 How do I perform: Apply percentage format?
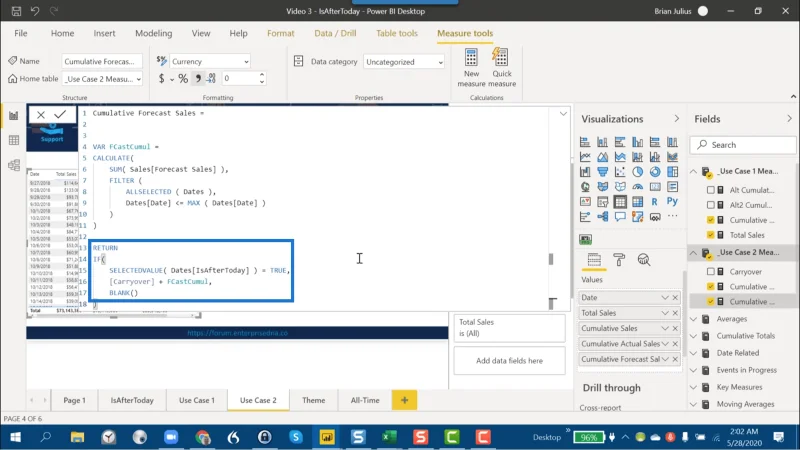(183, 79)
